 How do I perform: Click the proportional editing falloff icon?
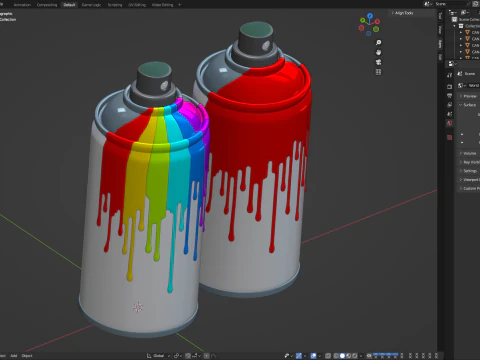213,356
